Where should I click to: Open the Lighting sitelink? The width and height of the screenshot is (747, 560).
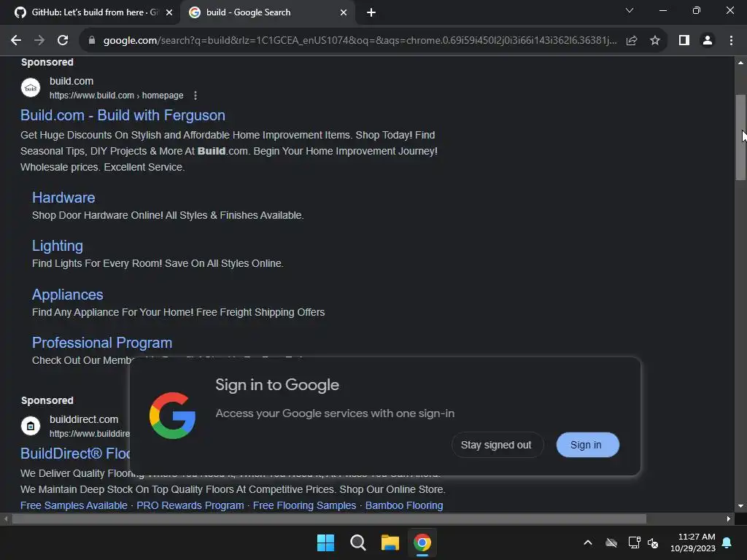click(58, 246)
